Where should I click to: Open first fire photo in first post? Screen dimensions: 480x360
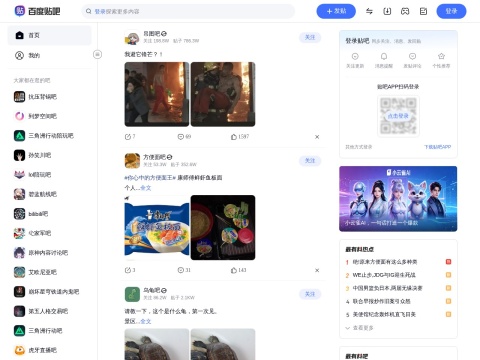157,94
